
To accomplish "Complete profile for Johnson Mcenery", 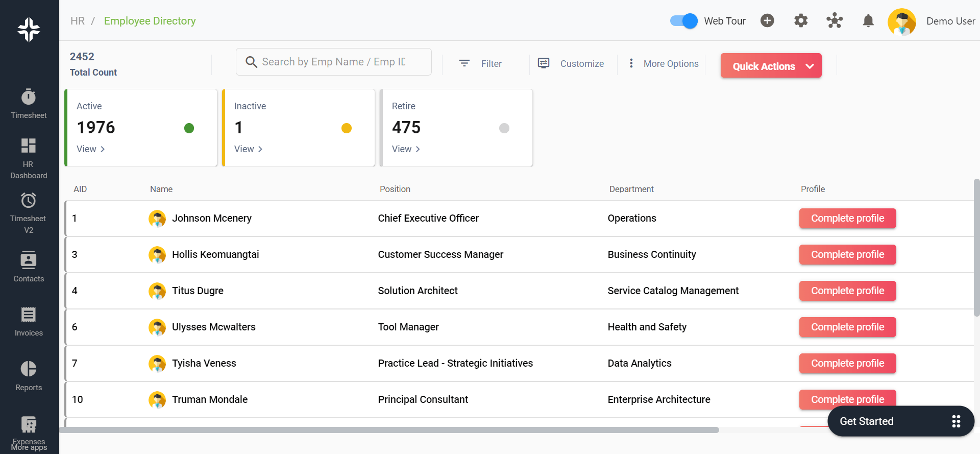I will click(x=847, y=218).
